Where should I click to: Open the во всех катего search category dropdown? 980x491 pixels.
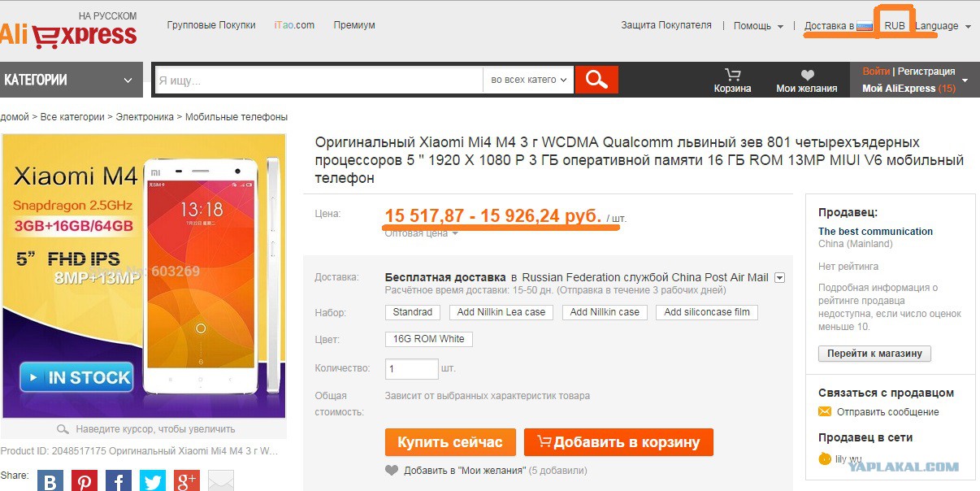528,80
